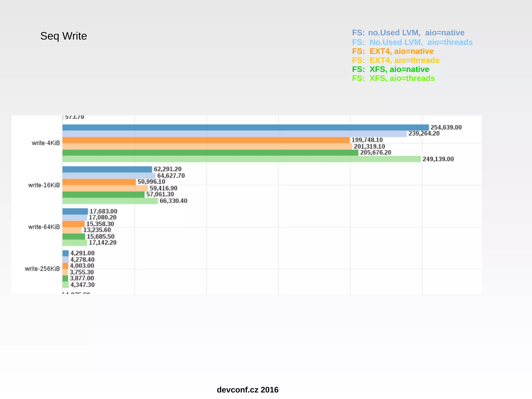Click the write-4KiB axis label
This screenshot has width=532, height=399.
[46, 143]
